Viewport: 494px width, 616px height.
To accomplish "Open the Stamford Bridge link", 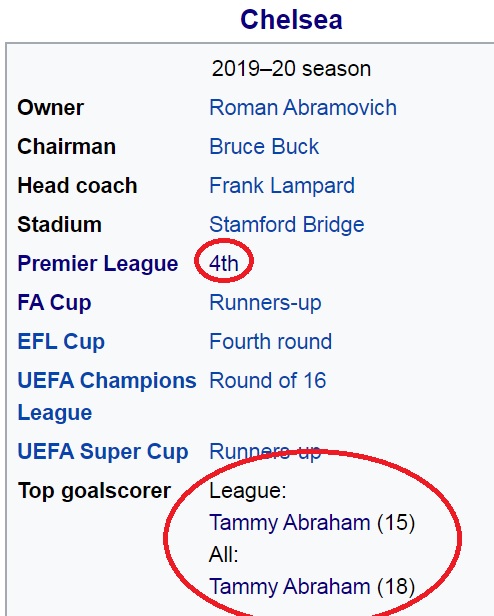I will (286, 225).
